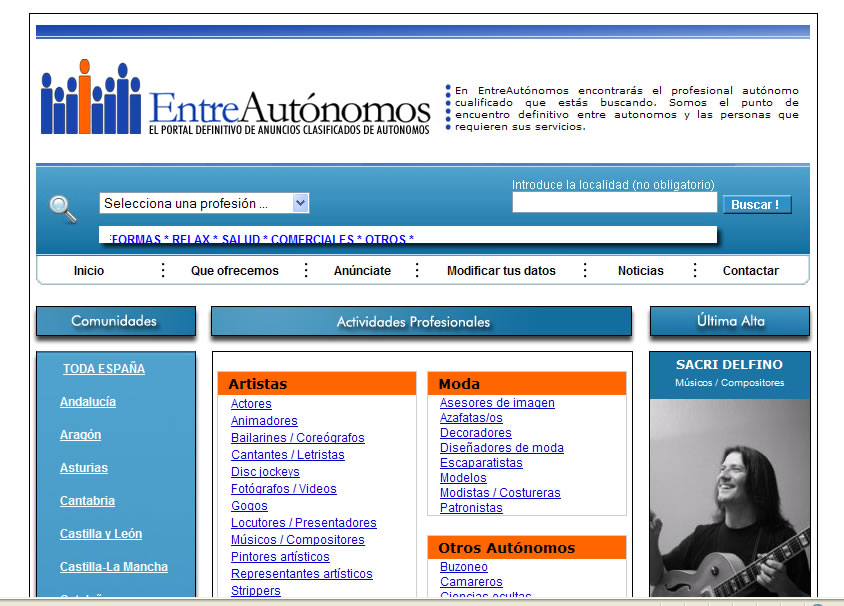
Task: Open the Escaparatistas link
Action: pyautogui.click(x=481, y=463)
